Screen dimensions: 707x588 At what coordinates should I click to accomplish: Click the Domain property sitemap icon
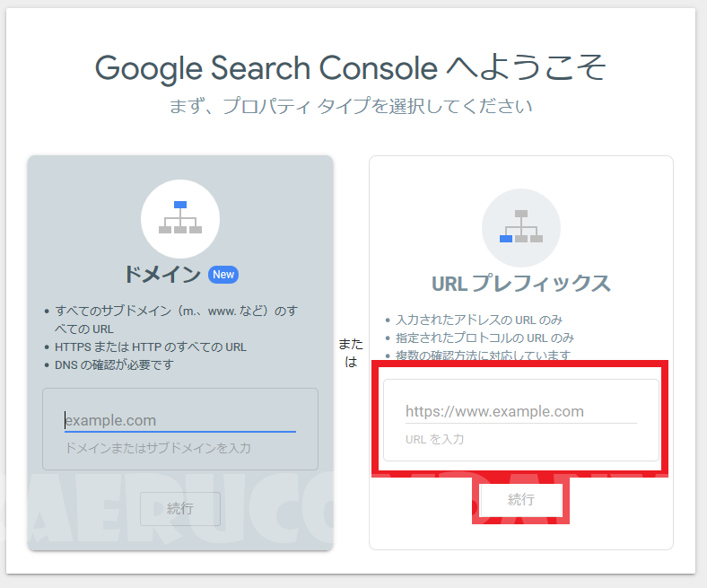click(180, 217)
